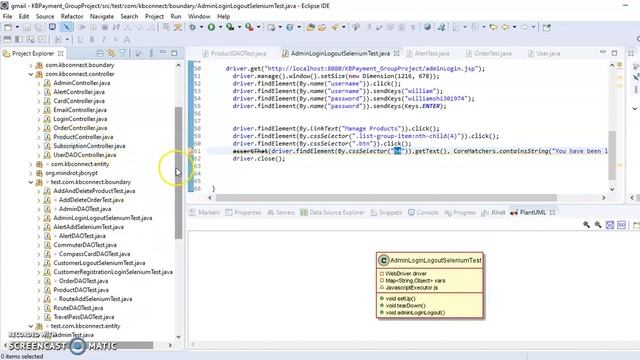Close the AdminLoginLogoutSeleniumTest.java tab
The image size is (640, 360).
[x=396, y=53]
